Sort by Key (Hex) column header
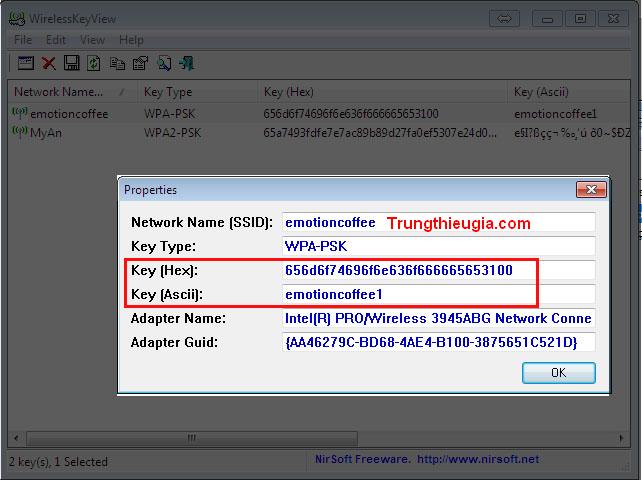Image resolution: width=642 pixels, height=480 pixels. click(382, 92)
